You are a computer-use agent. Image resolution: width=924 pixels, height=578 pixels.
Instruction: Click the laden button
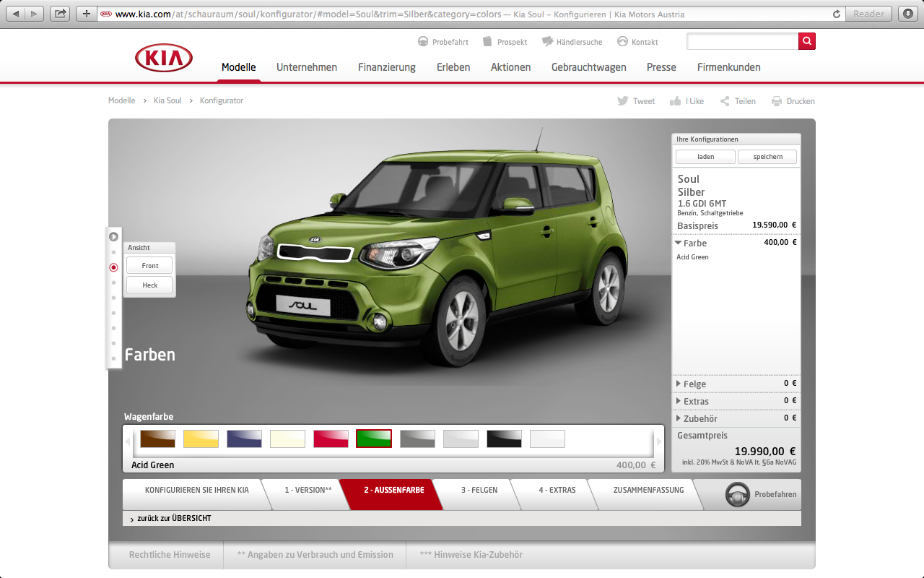(705, 157)
